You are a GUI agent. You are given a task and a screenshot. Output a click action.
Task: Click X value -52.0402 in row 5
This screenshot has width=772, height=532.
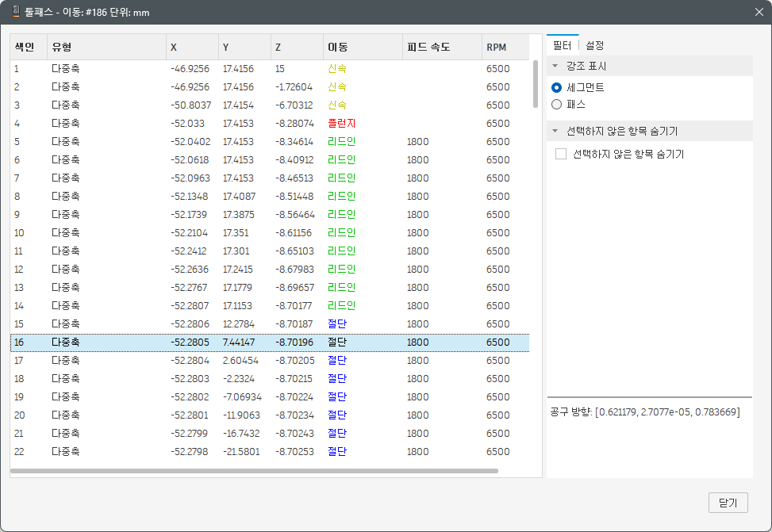pos(190,142)
